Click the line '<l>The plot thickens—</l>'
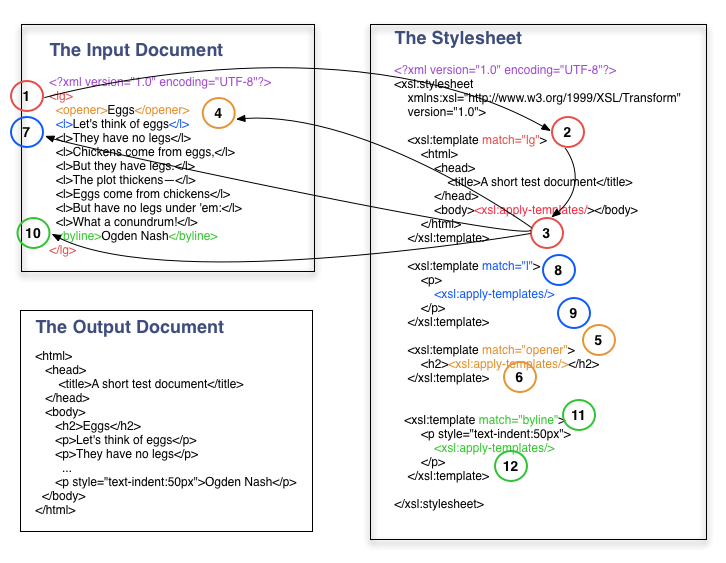The image size is (726, 563). (125, 180)
